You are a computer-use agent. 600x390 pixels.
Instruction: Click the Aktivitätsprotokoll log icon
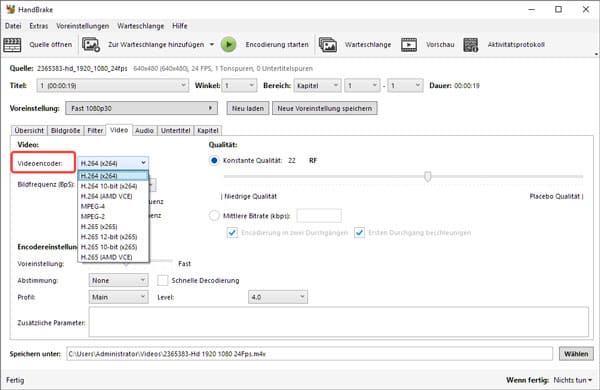(x=471, y=45)
